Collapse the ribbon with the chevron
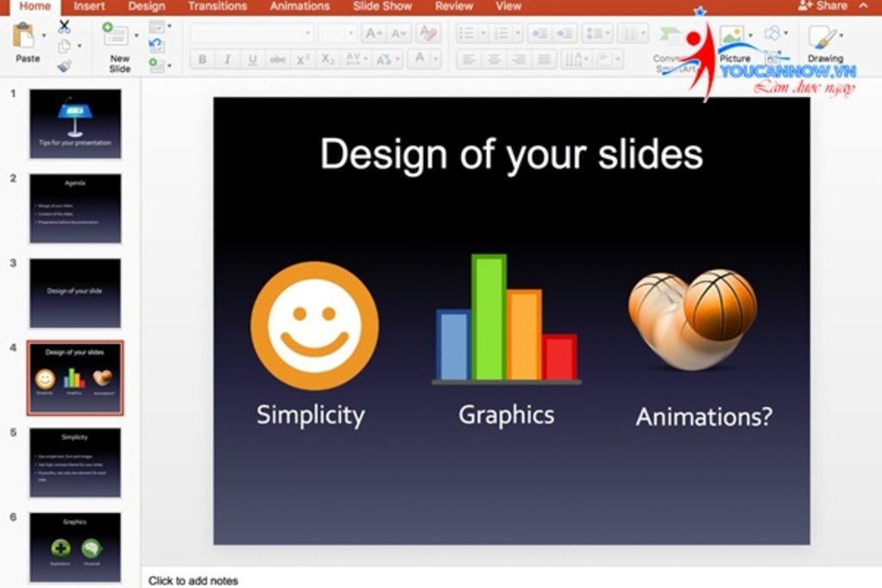Screen dimensions: 882x588 (x=863, y=6)
